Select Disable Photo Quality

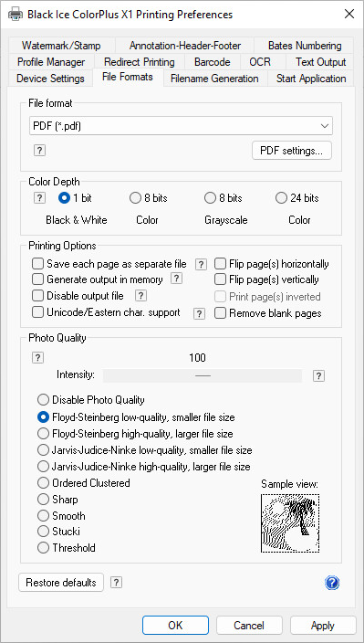(x=43, y=399)
